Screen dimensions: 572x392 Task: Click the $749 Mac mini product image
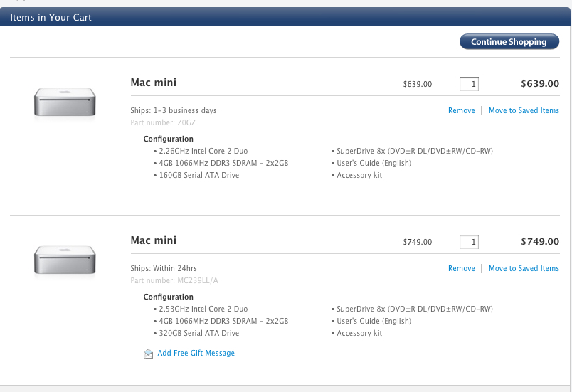pyautogui.click(x=65, y=261)
